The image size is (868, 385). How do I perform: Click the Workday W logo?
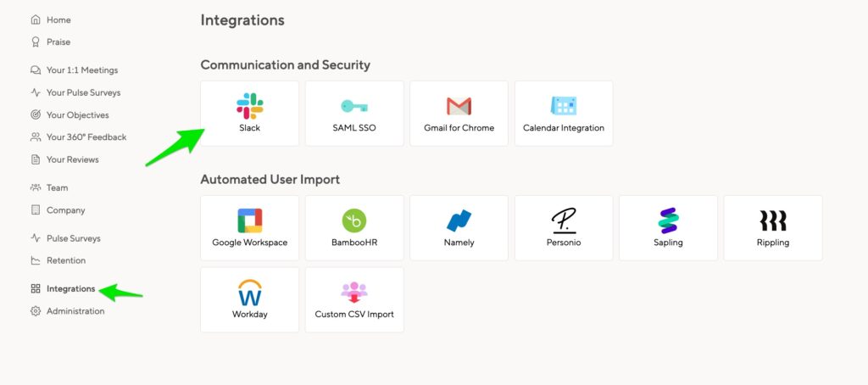[250, 293]
